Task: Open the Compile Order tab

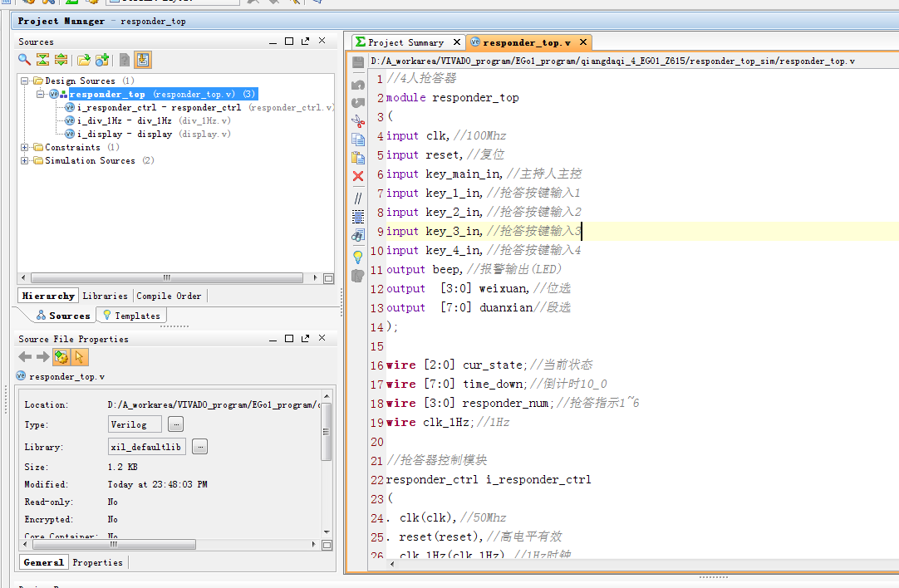Action: pos(169,296)
